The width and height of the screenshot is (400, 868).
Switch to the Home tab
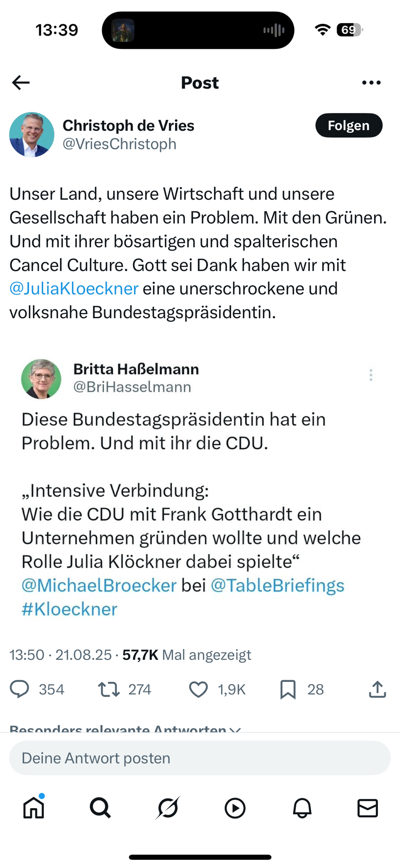pyautogui.click(x=34, y=808)
